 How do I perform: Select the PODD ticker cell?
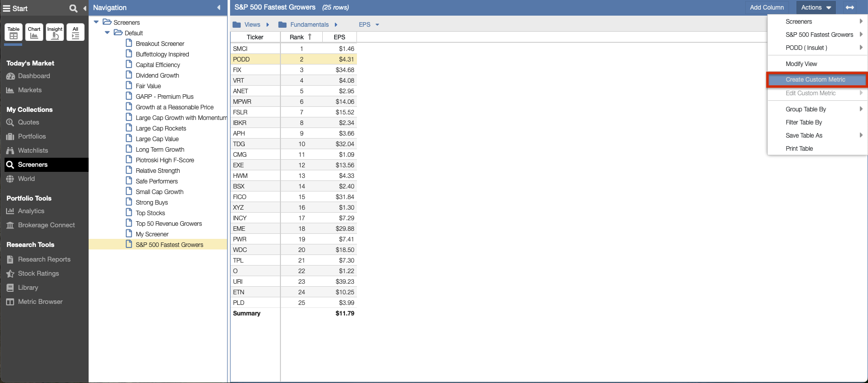[255, 59]
